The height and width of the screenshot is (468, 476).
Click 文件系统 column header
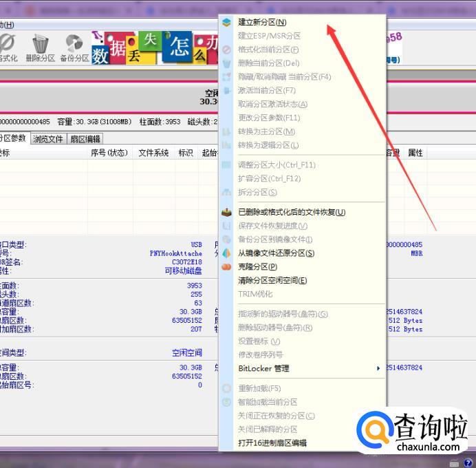(153, 153)
